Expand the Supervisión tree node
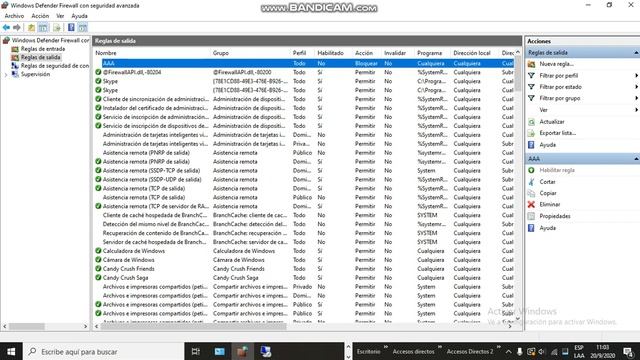This screenshot has height=360, width=640. click(6, 75)
